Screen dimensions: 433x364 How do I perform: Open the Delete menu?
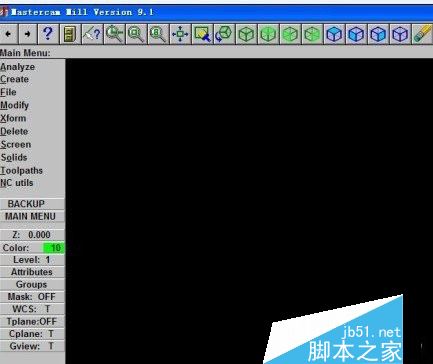coord(14,131)
